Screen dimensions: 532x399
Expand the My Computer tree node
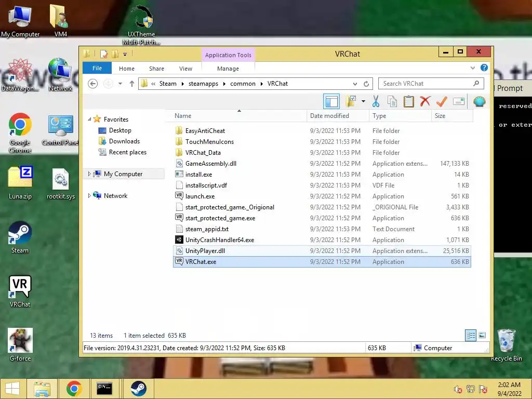pos(89,174)
